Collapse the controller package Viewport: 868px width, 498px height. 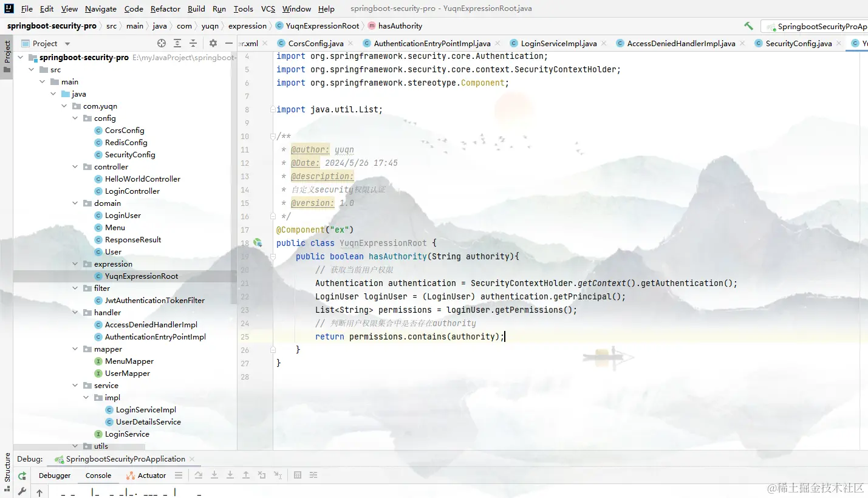pyautogui.click(x=75, y=167)
